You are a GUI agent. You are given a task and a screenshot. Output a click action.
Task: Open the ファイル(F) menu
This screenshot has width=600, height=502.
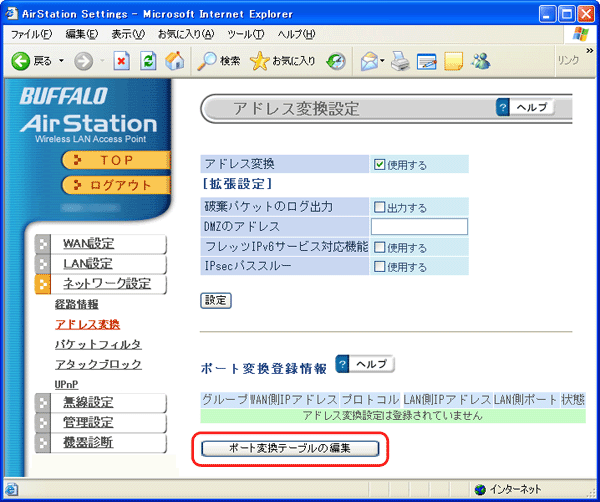coord(31,34)
